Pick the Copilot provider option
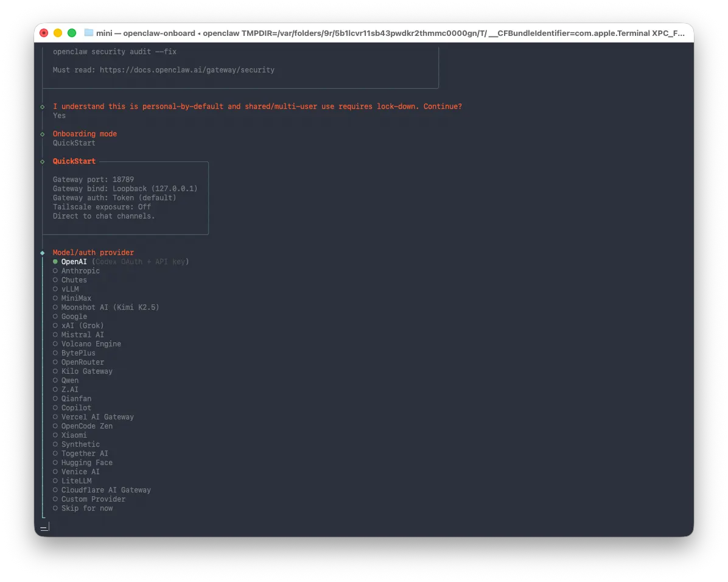 (72, 408)
